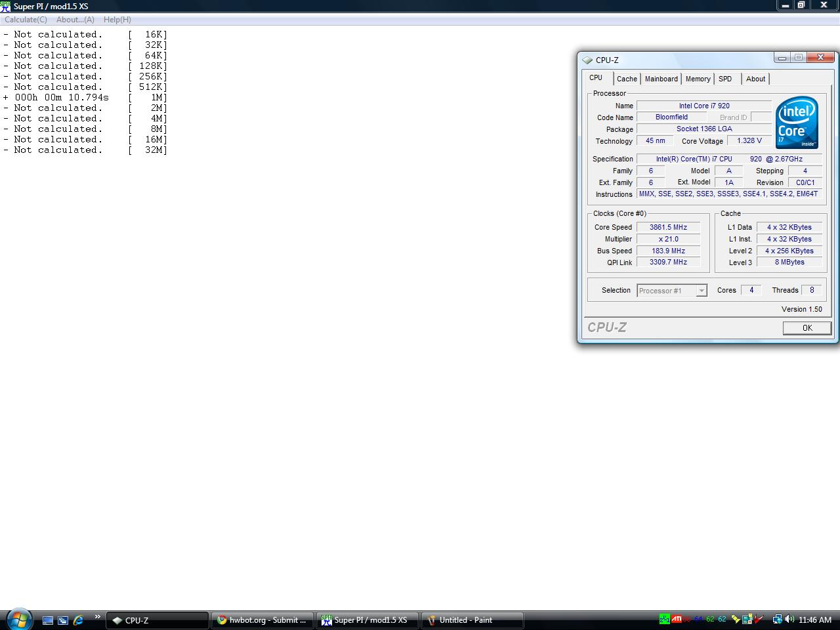This screenshot has height=630, width=840.
Task: Click the processor Name field Intel Core i7 920
Action: pos(704,106)
